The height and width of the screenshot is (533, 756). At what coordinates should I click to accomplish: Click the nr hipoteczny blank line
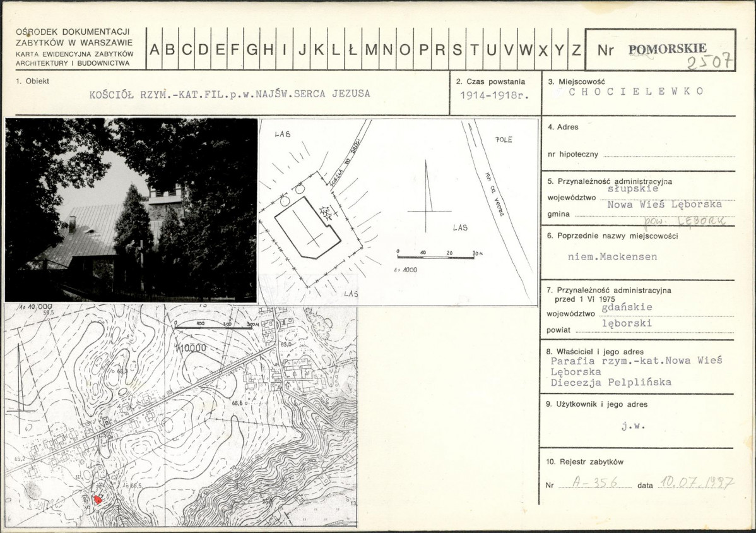669,156
